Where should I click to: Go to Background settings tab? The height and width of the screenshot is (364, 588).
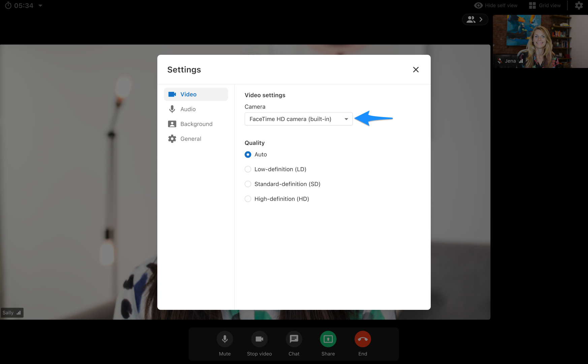coord(196,124)
